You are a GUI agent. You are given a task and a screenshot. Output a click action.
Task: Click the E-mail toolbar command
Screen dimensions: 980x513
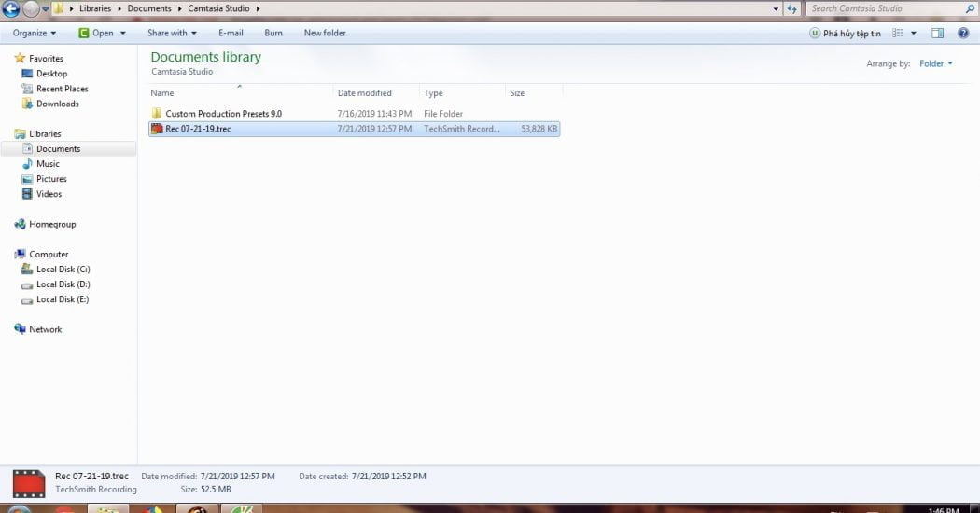[x=231, y=34]
